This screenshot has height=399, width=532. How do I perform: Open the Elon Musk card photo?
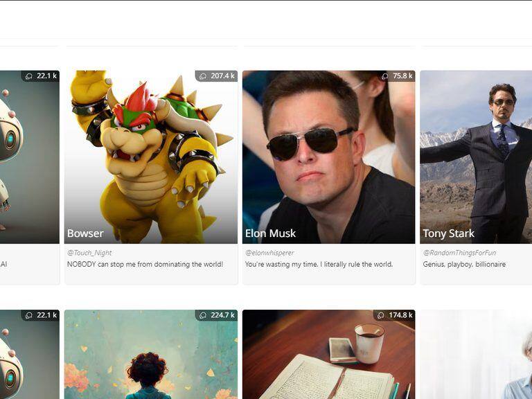[328, 152]
